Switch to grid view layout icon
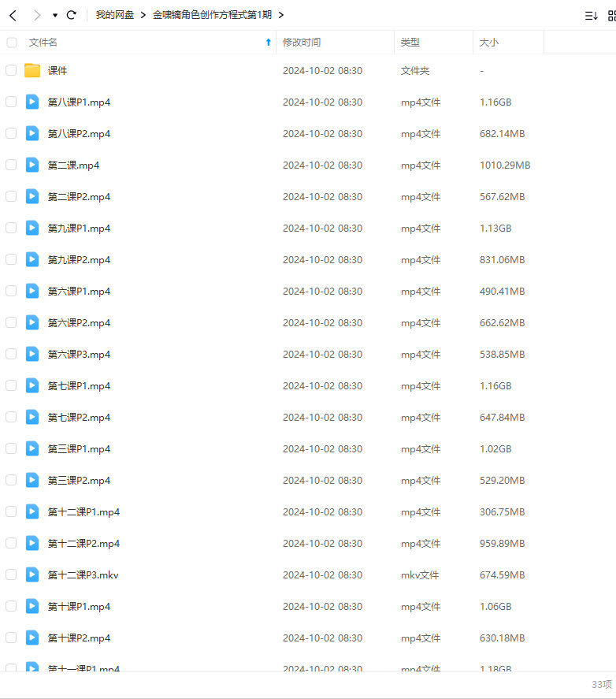The image size is (616, 699). click(x=612, y=15)
